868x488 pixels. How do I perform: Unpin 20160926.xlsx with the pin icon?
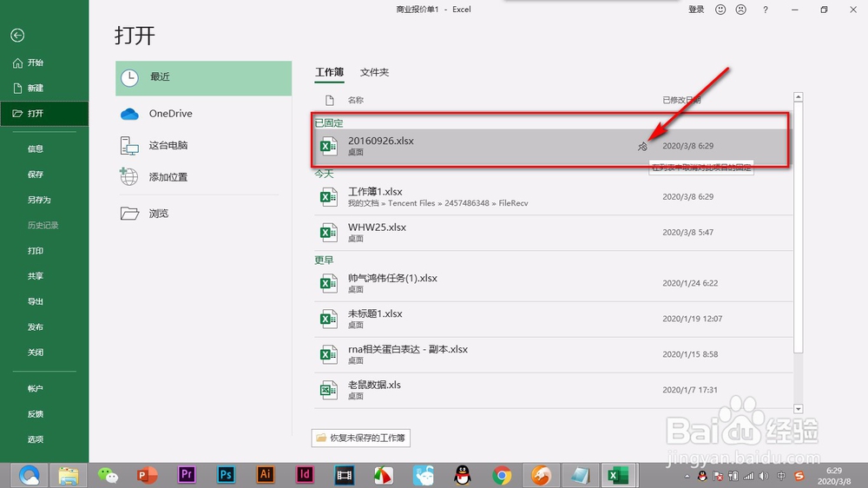pyautogui.click(x=642, y=146)
